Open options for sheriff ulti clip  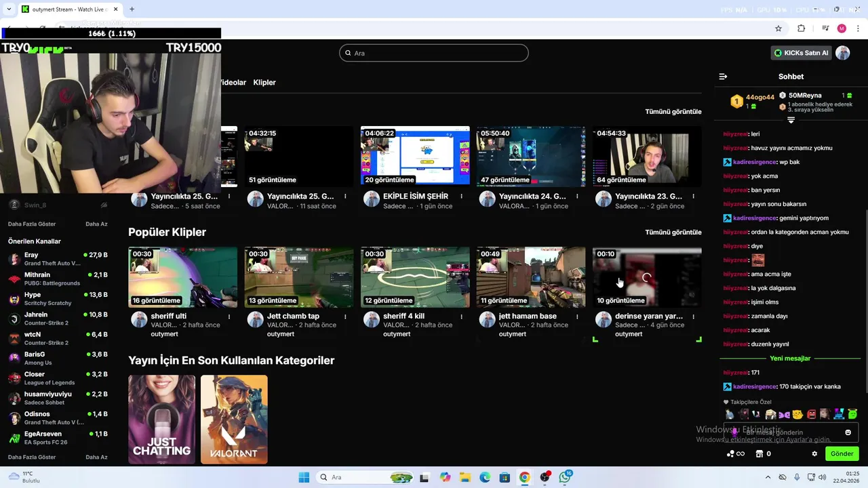(x=229, y=317)
